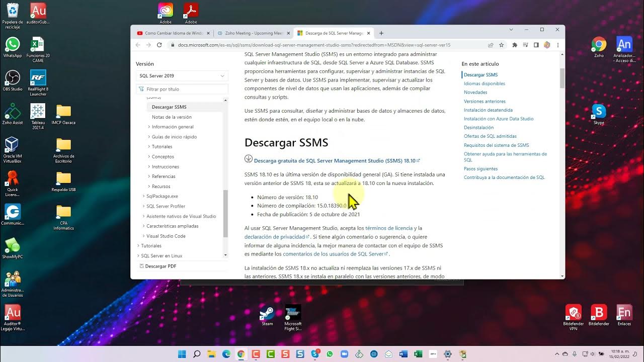Open Zoom from the taskbar
The width and height of the screenshot is (644, 362).
pos(344,354)
